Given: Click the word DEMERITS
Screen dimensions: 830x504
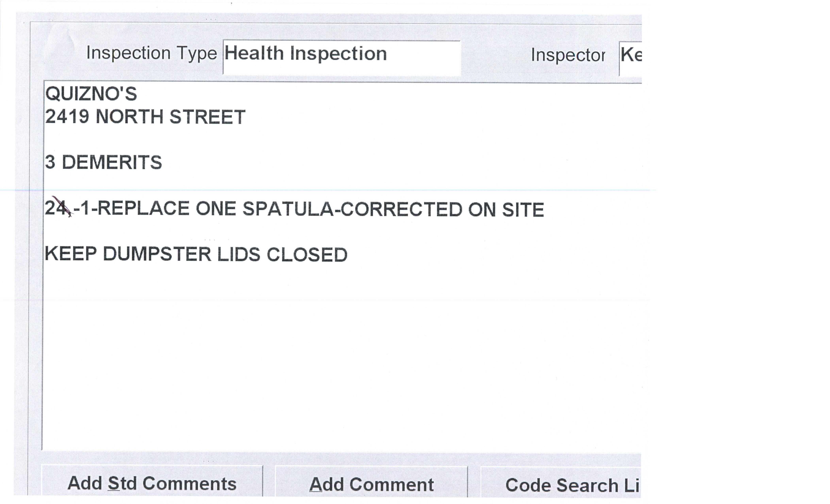Looking at the screenshot, I should 112,162.
